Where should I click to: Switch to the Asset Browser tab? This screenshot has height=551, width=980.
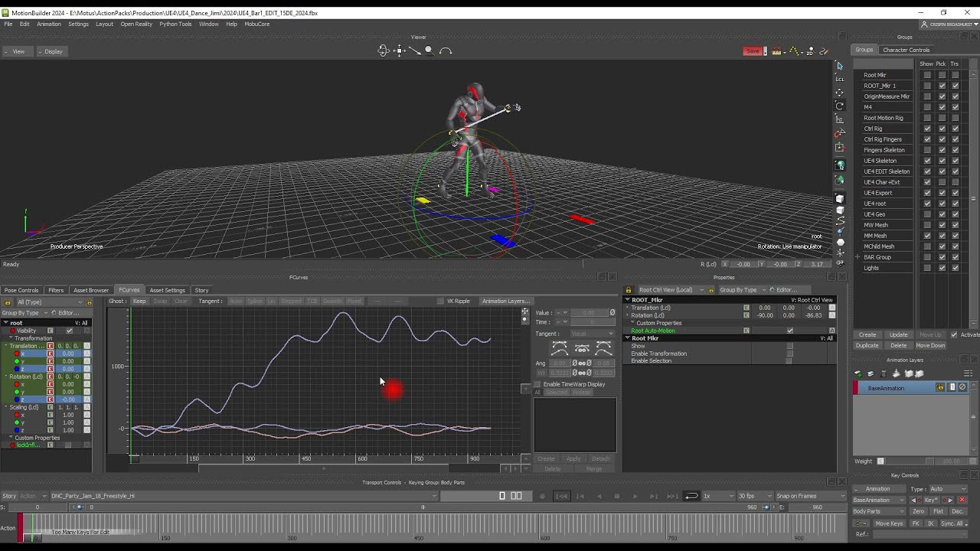click(x=91, y=290)
